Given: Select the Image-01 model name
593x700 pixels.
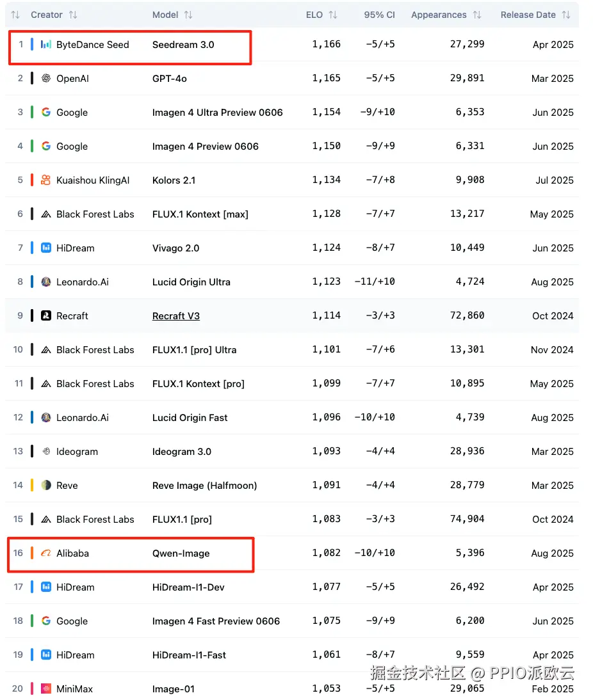Looking at the screenshot, I should (x=174, y=689).
